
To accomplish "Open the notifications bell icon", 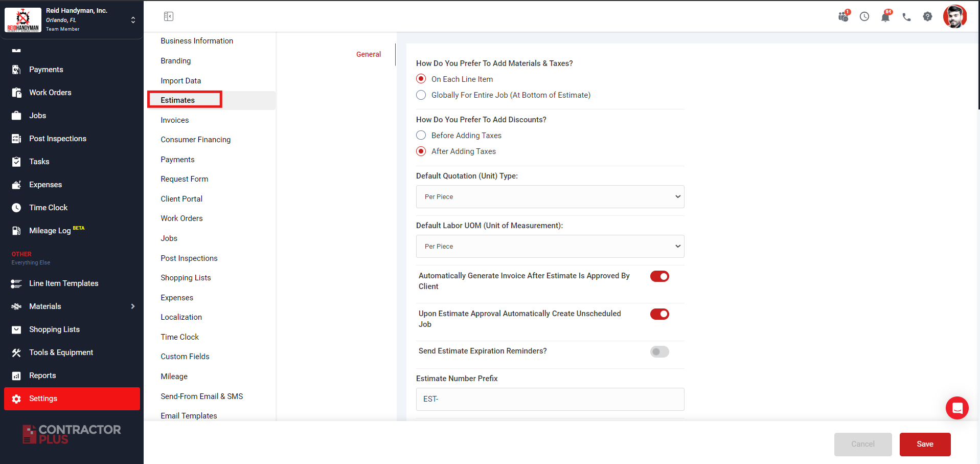I will point(885,17).
